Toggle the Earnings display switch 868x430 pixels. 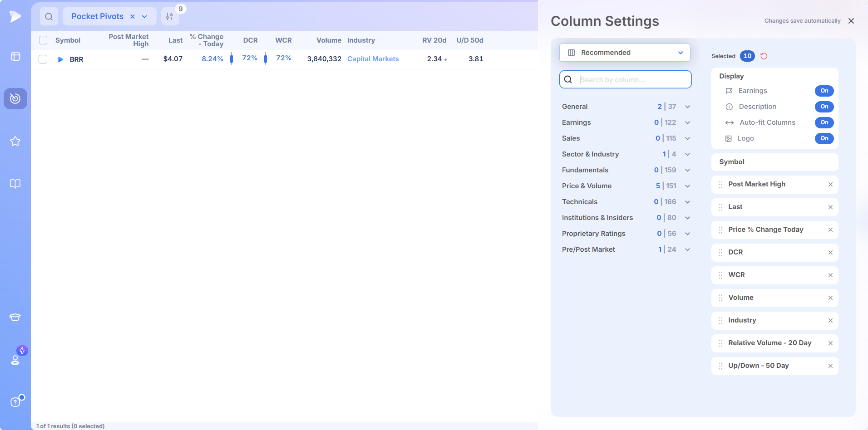pyautogui.click(x=824, y=91)
